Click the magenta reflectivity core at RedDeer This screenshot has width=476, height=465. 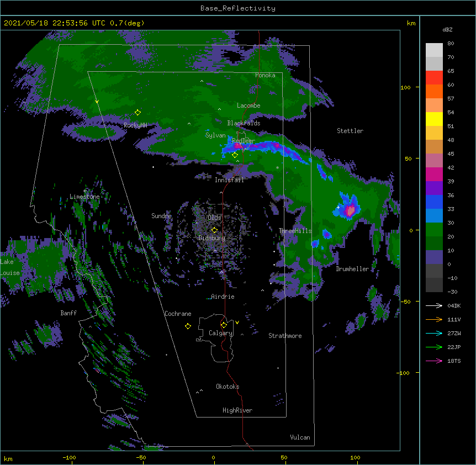[239, 146]
